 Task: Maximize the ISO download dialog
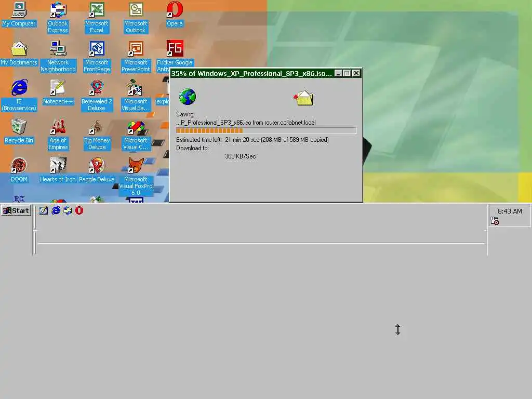347,73
